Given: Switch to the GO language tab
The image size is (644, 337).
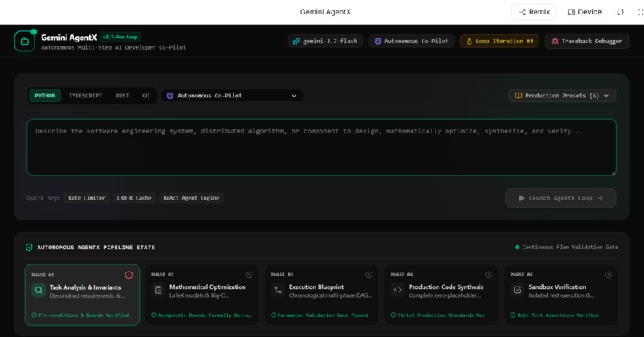Looking at the screenshot, I should tap(145, 96).
